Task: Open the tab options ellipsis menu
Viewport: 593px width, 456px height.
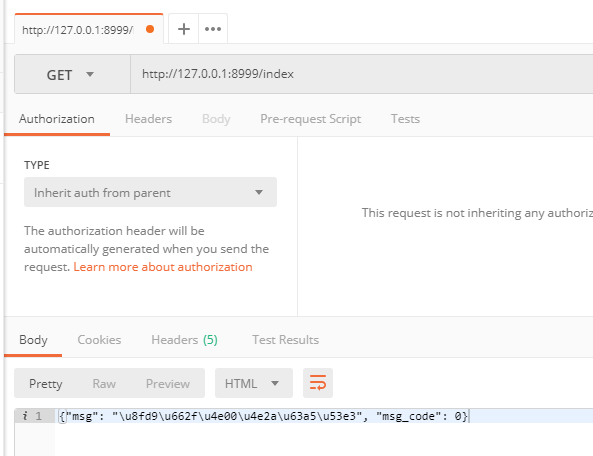Action: (213, 29)
